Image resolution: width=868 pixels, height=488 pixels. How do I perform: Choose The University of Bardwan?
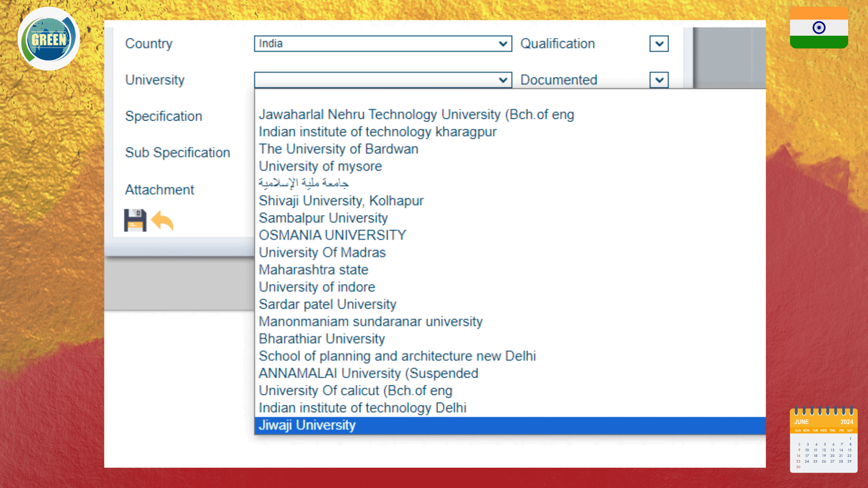coord(338,149)
